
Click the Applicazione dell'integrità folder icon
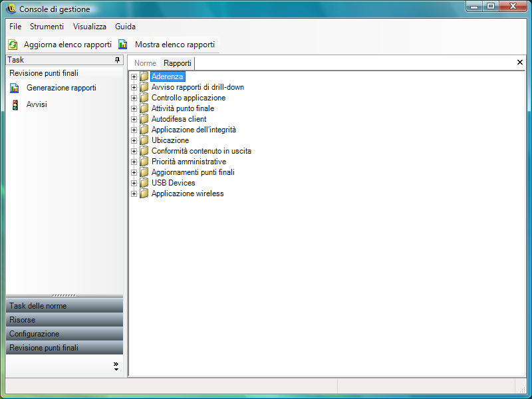point(144,130)
